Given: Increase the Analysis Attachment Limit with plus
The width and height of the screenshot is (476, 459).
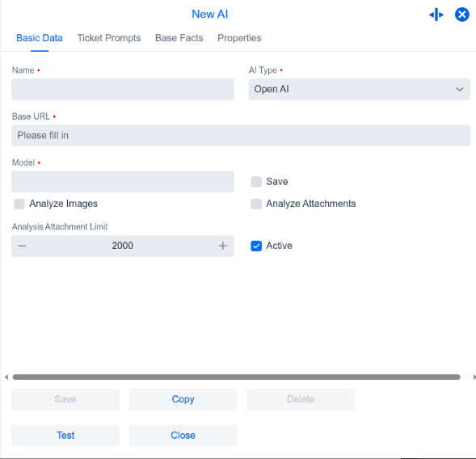Looking at the screenshot, I should coord(223,246).
